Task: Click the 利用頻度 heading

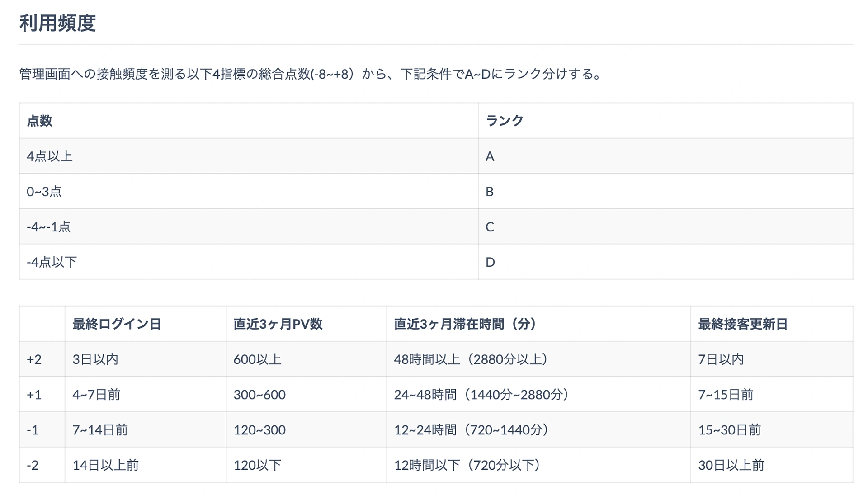Action: (57, 23)
